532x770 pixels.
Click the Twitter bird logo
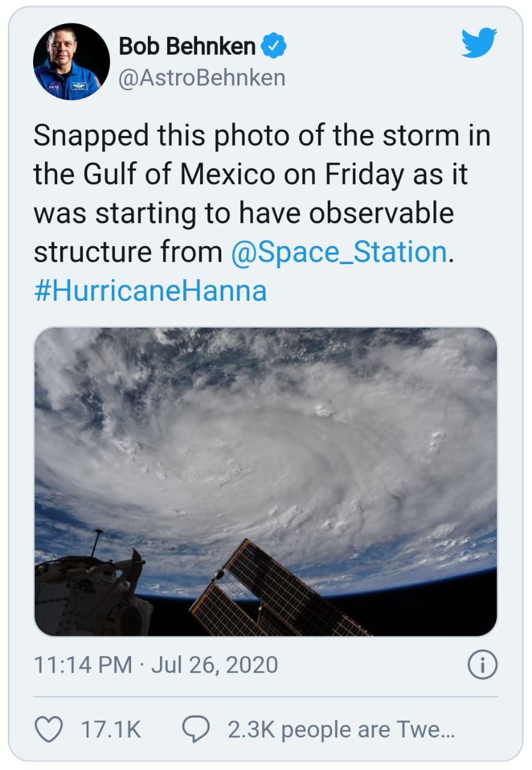(479, 42)
